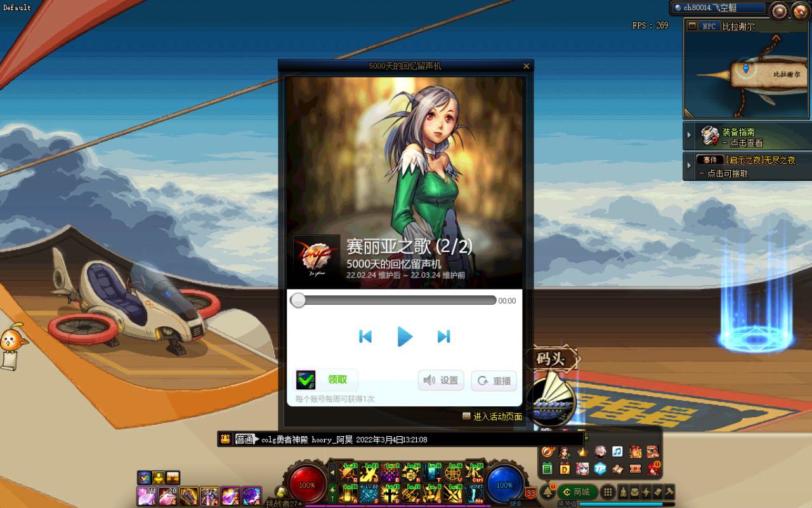812x508 pixels.
Task: Click the compass icon near the minimap
Action: coord(799,11)
